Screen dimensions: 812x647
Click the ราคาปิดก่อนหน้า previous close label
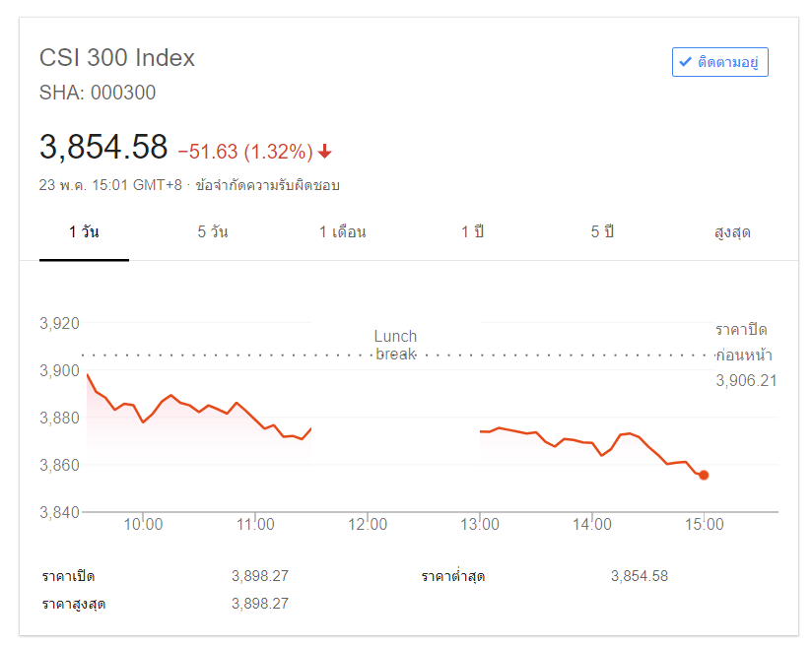[x=744, y=342]
